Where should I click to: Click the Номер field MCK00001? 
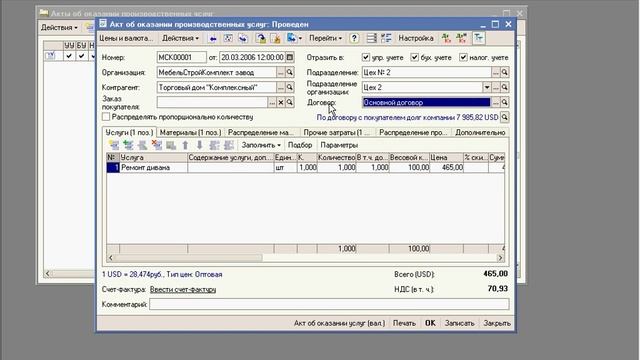point(181,58)
